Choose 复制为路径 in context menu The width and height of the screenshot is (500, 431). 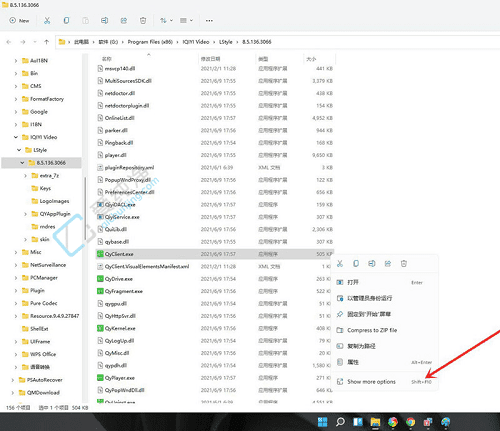click(384, 346)
